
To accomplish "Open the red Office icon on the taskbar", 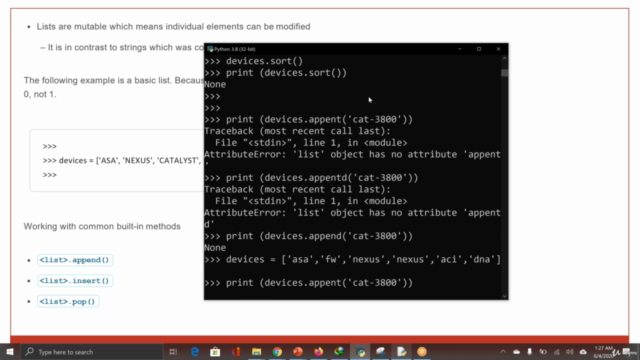I will pos(236,351).
